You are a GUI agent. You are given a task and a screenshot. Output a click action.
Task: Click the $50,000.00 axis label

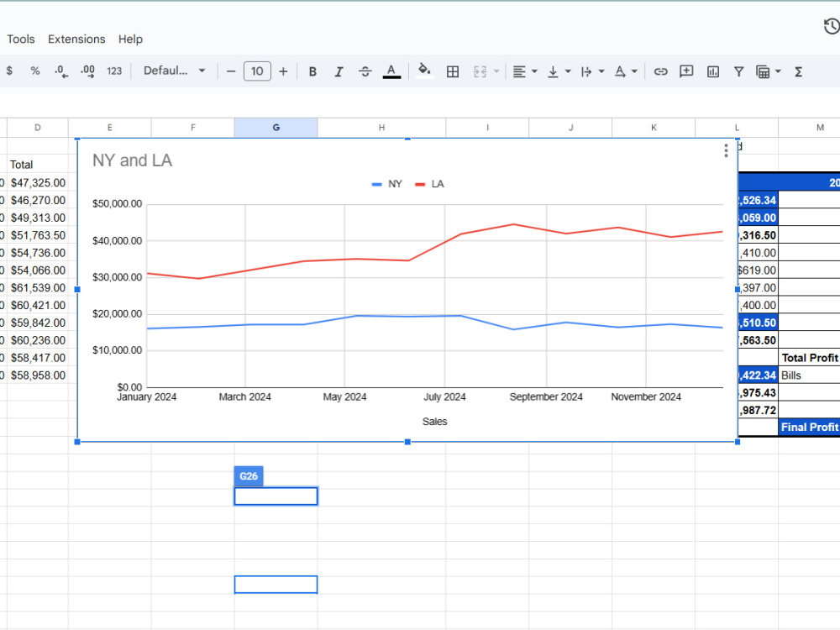pos(118,203)
